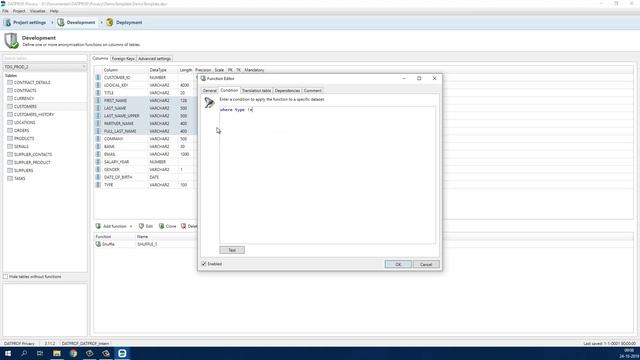Click the Development step shield icon
The width and height of the screenshot is (640, 360).
click(x=61, y=22)
